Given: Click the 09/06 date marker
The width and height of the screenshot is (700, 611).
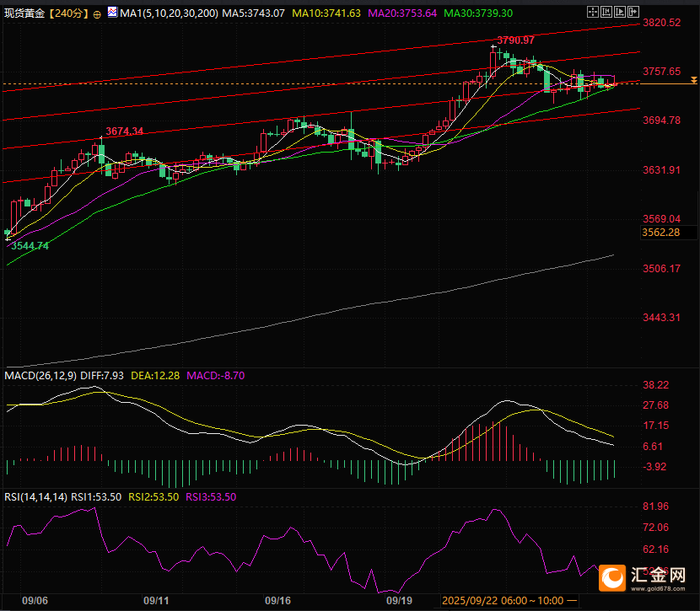Looking at the screenshot, I should coord(35,601).
